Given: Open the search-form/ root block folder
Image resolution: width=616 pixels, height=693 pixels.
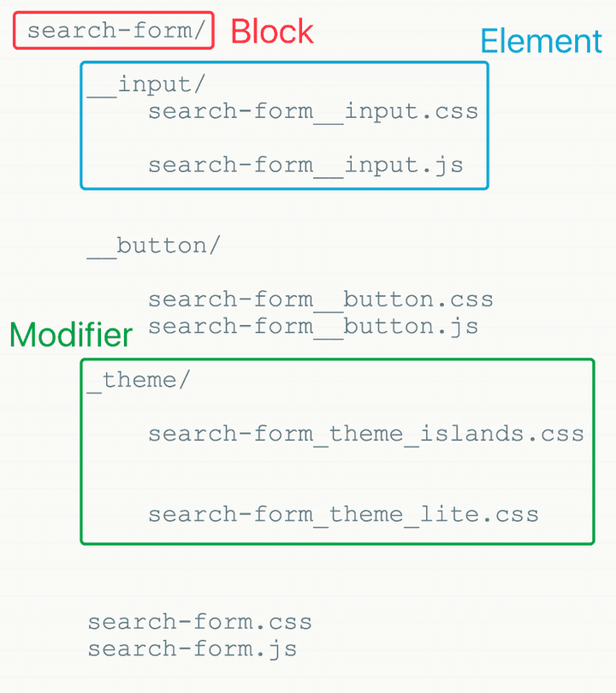Looking at the screenshot, I should click(115, 32).
